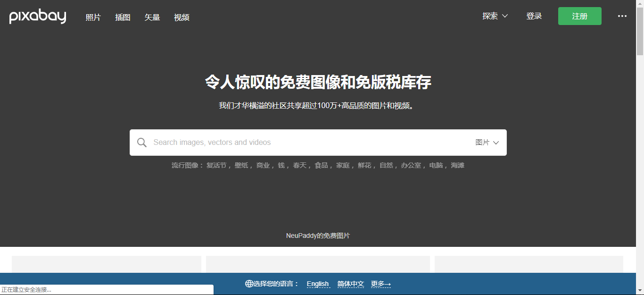Image resolution: width=644 pixels, height=295 pixels.
Task: Open the 图片 search type dropdown
Action: tap(487, 143)
